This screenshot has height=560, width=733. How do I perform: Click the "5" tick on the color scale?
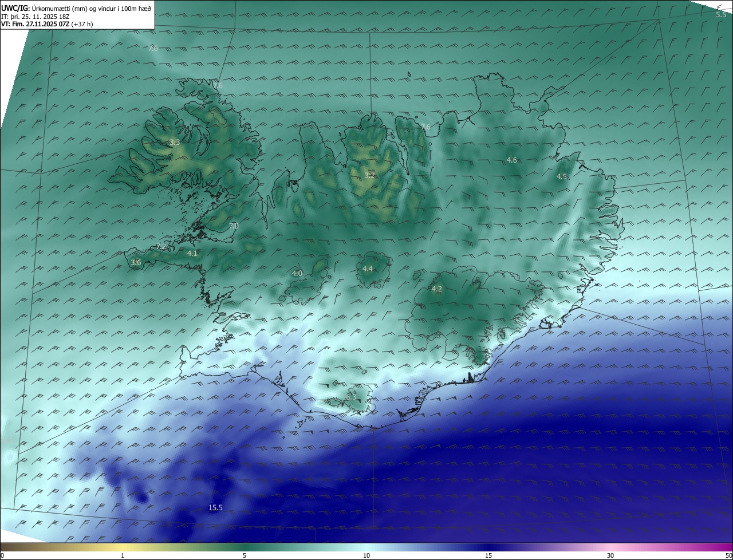pos(245,555)
